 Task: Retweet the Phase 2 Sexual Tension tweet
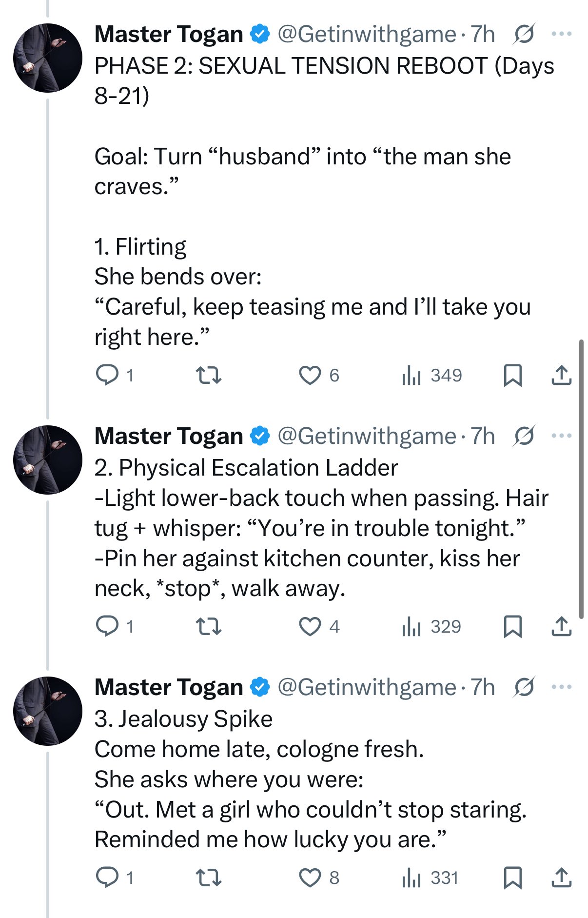point(208,375)
